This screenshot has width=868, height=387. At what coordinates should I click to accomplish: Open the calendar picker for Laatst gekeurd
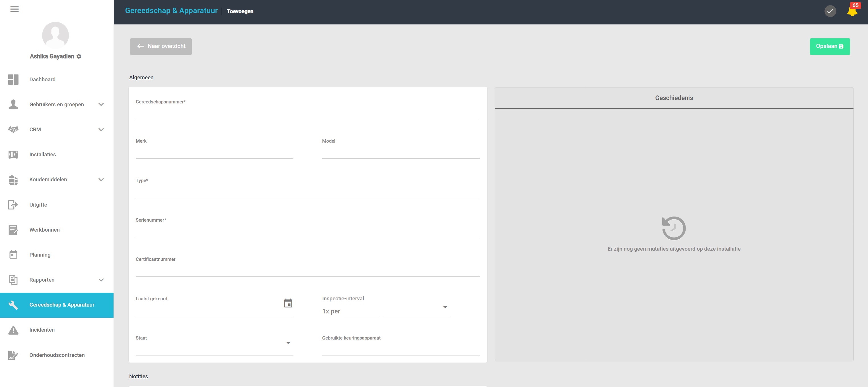(288, 303)
